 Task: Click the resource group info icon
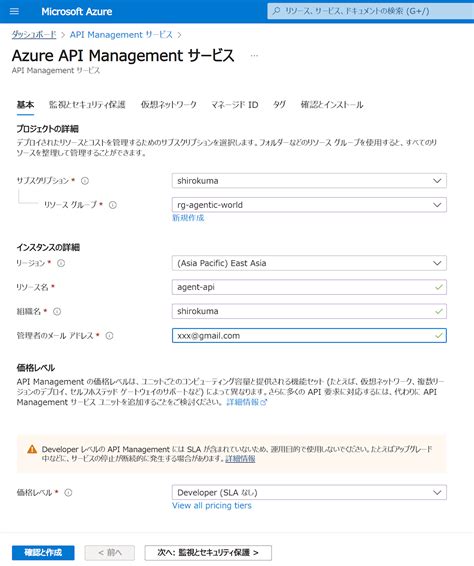click(x=113, y=205)
